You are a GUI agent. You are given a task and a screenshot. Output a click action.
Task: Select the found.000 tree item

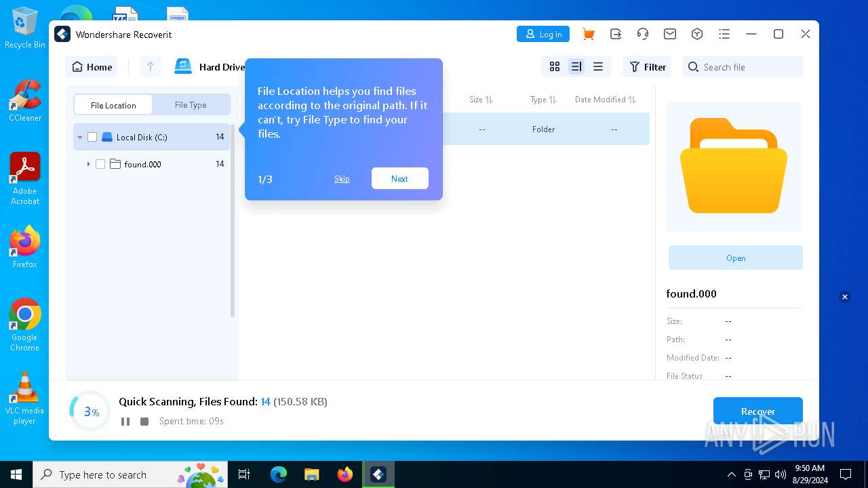tap(152, 164)
